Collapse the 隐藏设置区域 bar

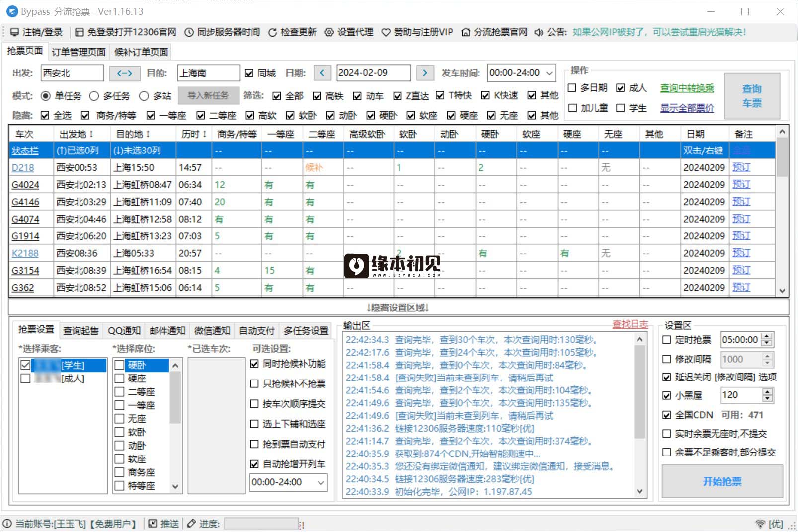point(398,307)
